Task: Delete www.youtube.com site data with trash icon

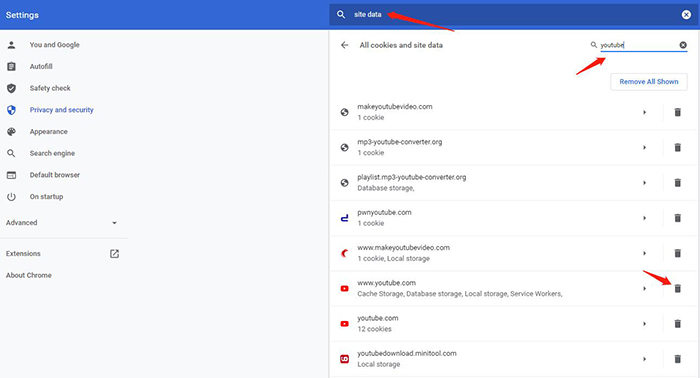Action: pyautogui.click(x=677, y=288)
